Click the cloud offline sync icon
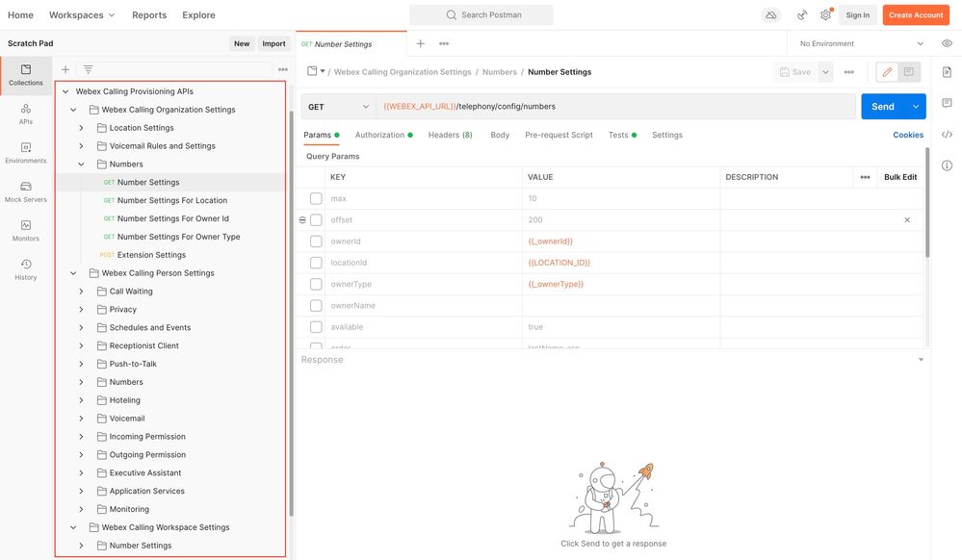The width and height of the screenshot is (962, 560). pos(771,14)
